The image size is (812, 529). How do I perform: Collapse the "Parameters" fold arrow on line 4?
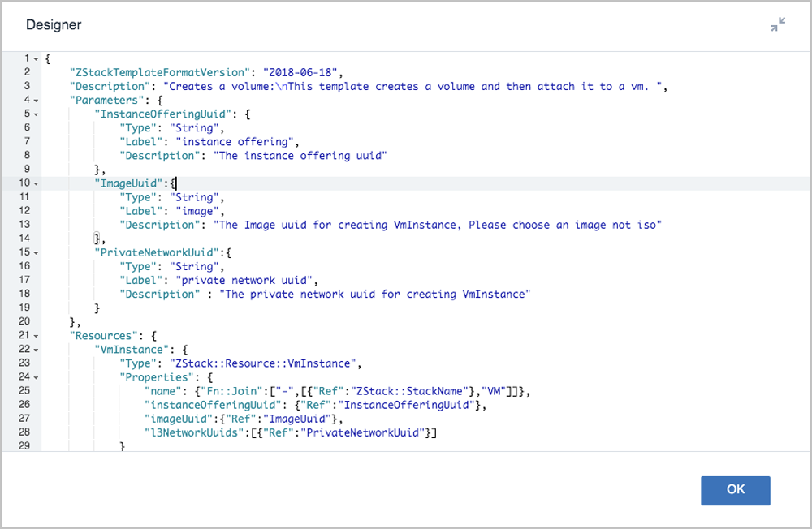(37, 101)
